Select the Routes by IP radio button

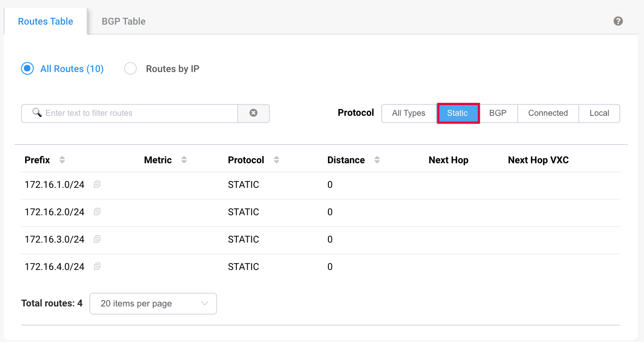point(130,68)
